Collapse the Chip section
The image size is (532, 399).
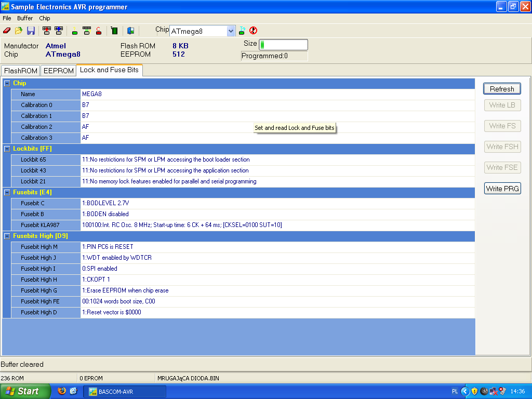[x=7, y=84]
